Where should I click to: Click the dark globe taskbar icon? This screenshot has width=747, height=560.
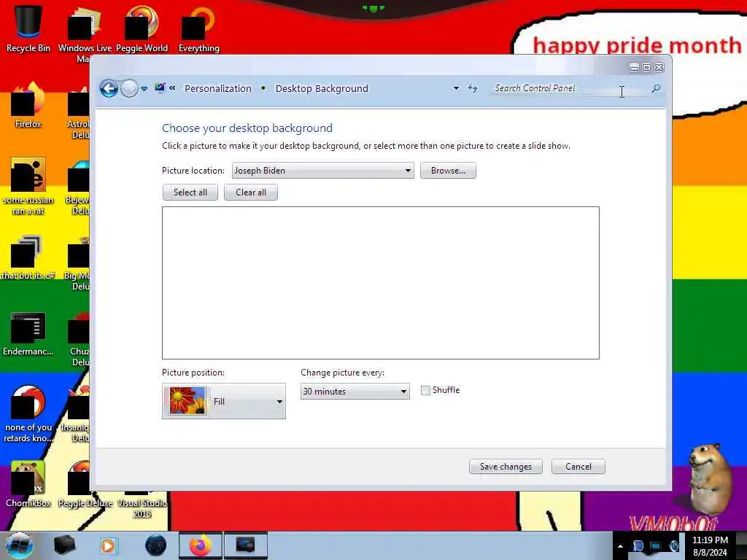click(156, 545)
